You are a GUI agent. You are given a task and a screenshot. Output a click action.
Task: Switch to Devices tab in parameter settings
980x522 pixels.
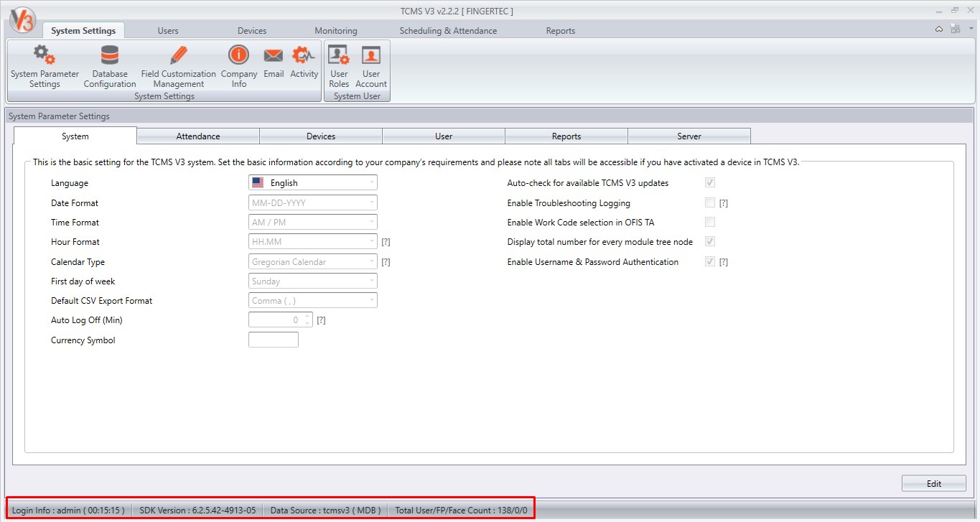click(x=321, y=136)
